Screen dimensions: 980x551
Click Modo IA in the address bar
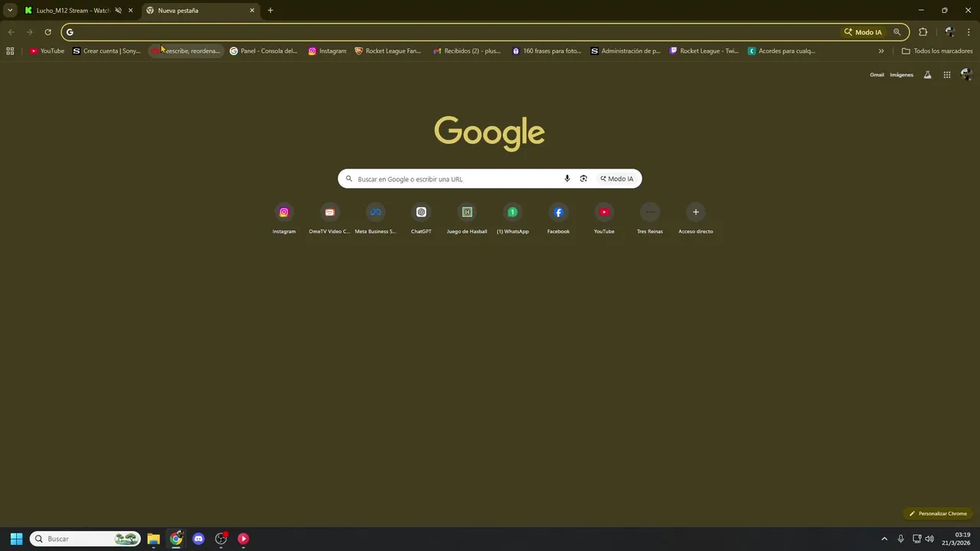point(863,32)
